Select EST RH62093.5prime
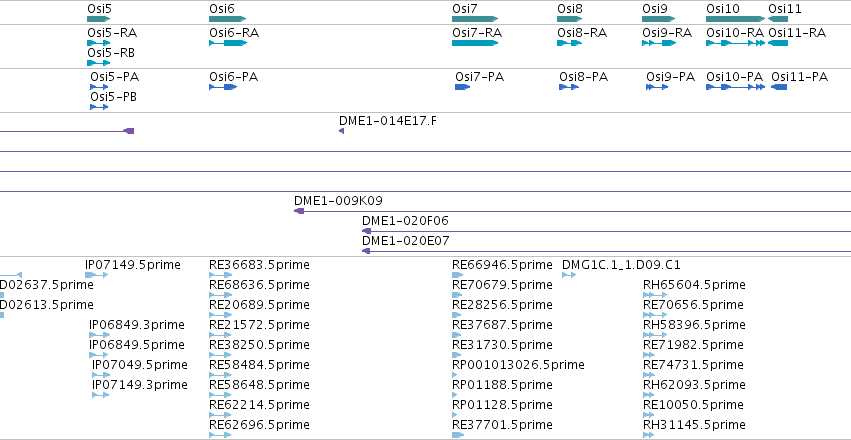 pos(650,395)
